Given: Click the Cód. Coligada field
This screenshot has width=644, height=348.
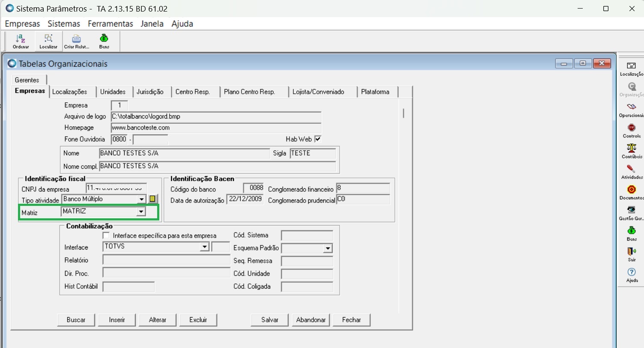Looking at the screenshot, I should click(307, 287).
